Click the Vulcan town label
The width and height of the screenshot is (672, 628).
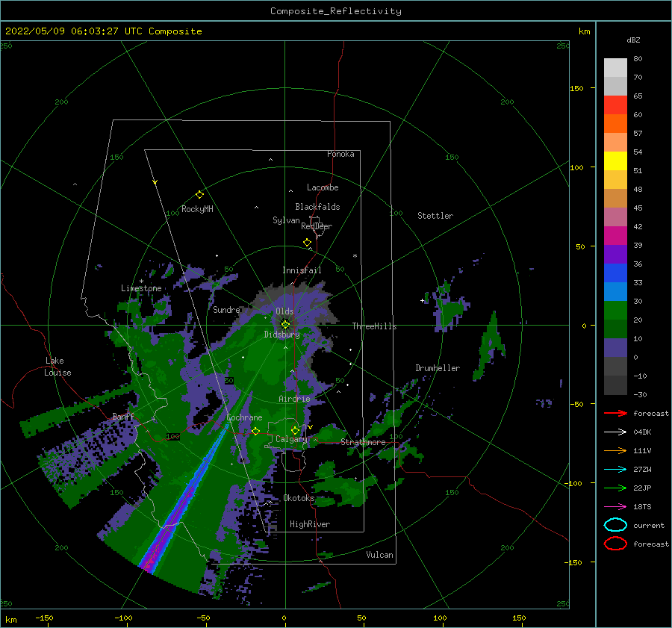(379, 555)
